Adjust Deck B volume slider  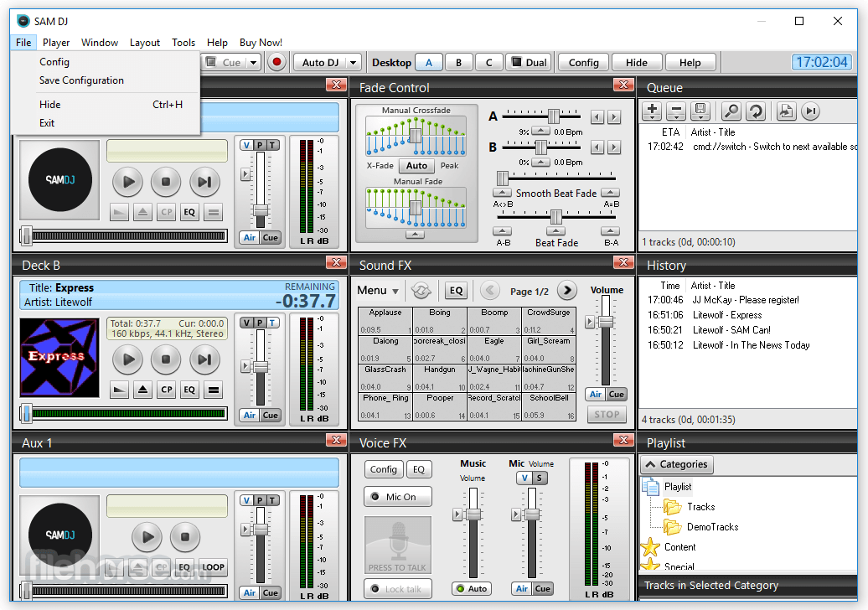click(x=261, y=366)
